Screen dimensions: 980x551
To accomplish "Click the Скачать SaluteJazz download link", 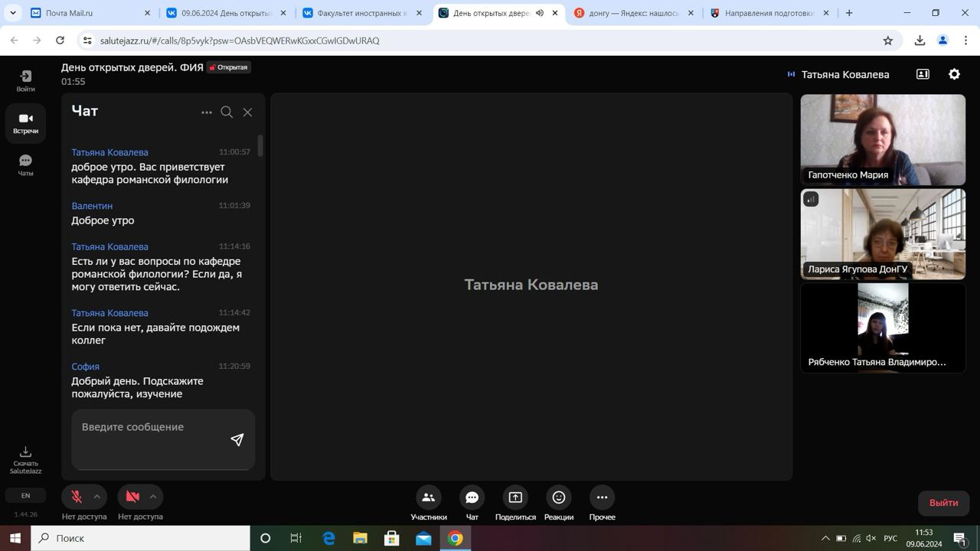I will (25, 460).
